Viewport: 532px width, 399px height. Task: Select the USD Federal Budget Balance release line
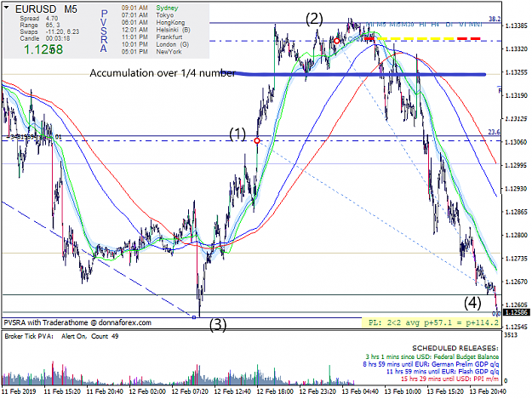[x=432, y=356]
